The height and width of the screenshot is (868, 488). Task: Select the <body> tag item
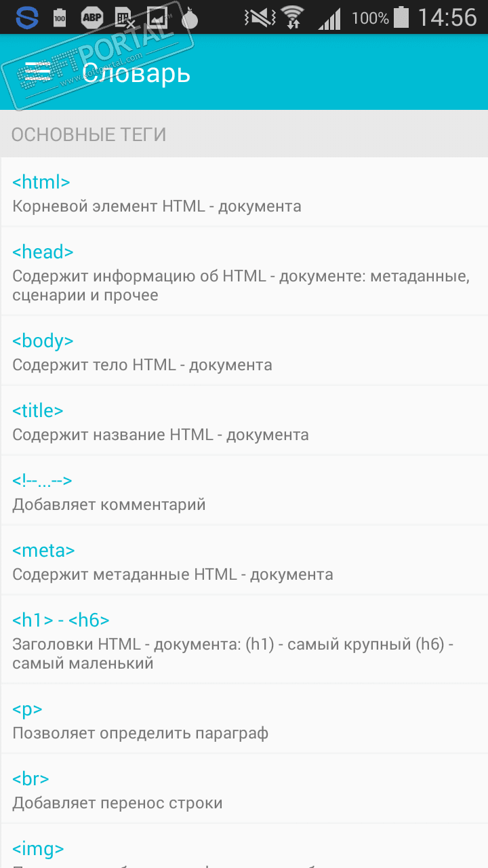coord(244,352)
